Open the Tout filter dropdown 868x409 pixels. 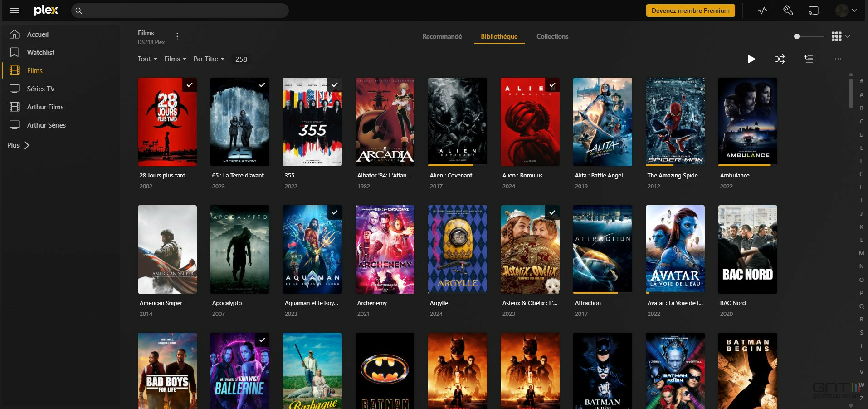click(x=148, y=59)
